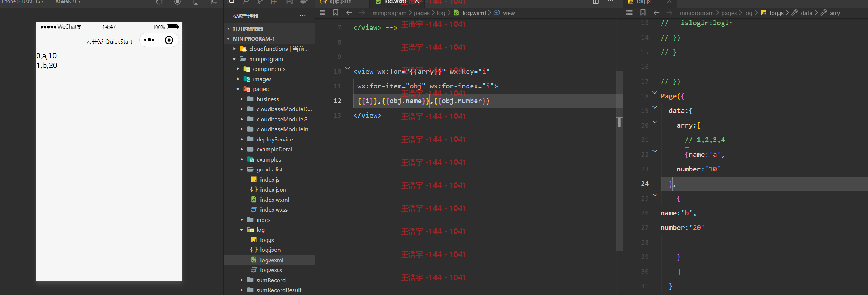Open the search magnifier panel

245,2
